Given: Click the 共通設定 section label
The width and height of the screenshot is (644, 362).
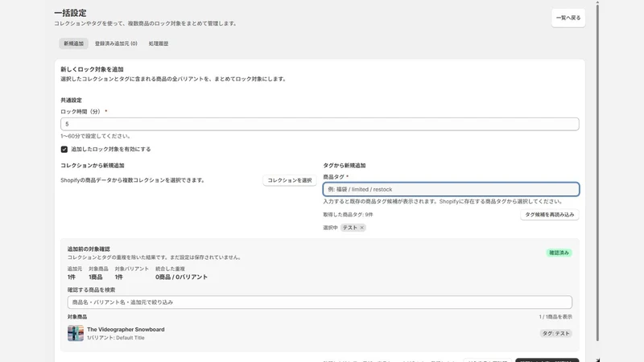Looking at the screenshot, I should point(71,100).
